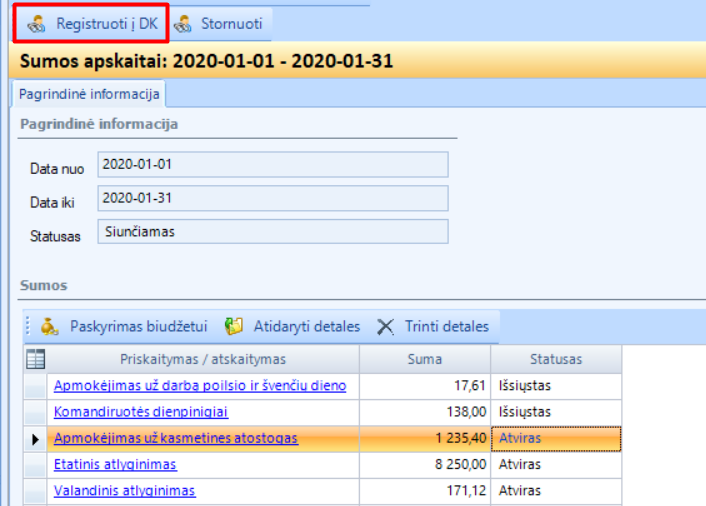Click the Data nuo input field
Image resolution: width=706 pixels, height=506 pixels.
coord(272,164)
